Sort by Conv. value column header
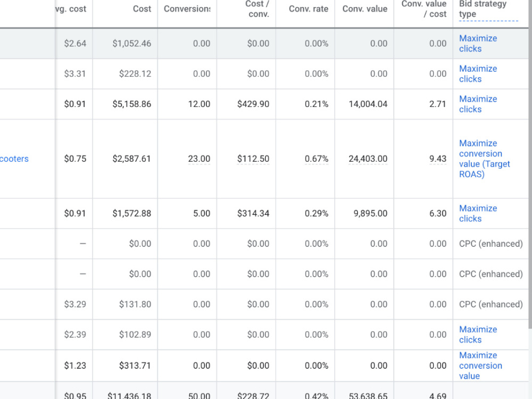 [x=365, y=9]
